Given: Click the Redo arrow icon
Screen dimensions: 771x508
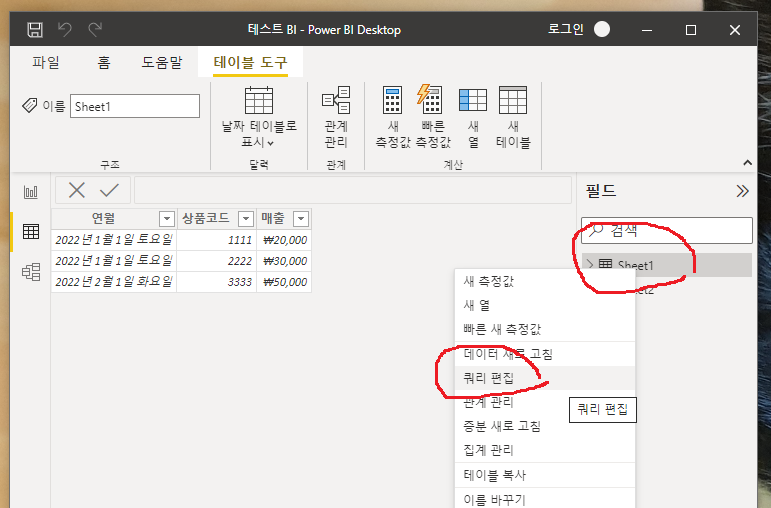Looking at the screenshot, I should coord(95,30).
